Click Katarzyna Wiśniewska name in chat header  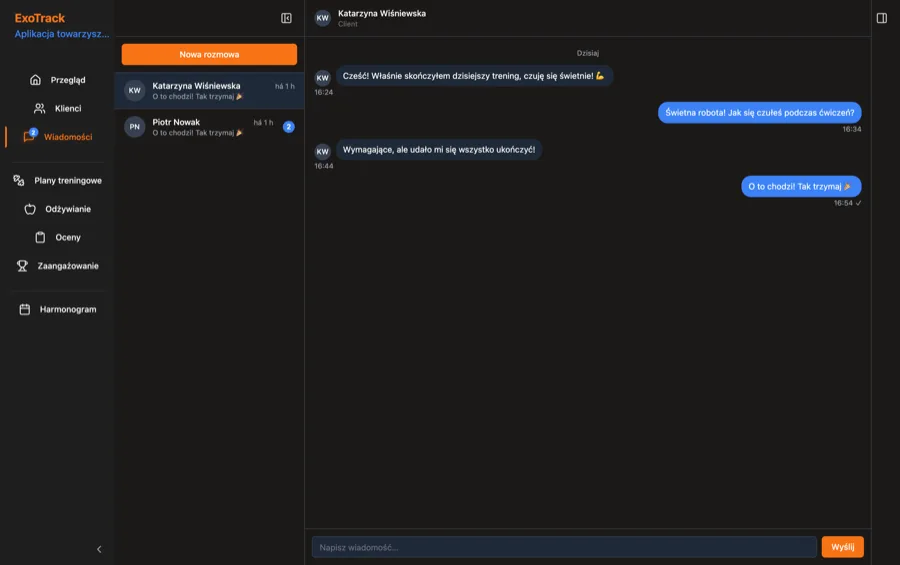[x=382, y=13]
